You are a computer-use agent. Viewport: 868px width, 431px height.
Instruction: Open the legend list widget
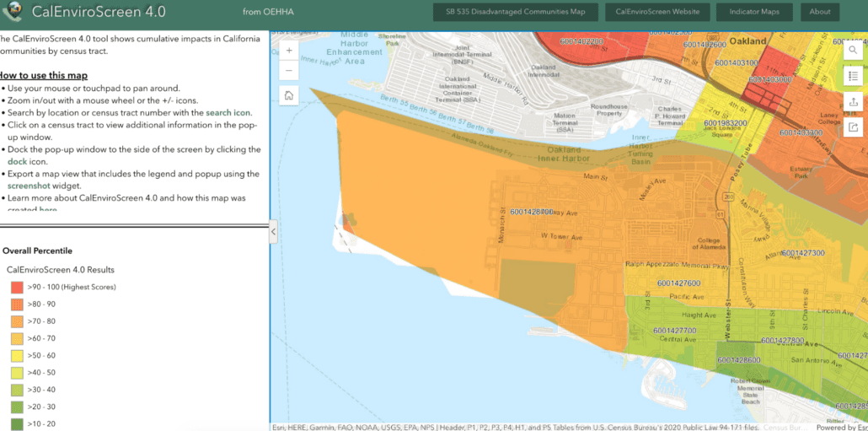pyautogui.click(x=854, y=76)
